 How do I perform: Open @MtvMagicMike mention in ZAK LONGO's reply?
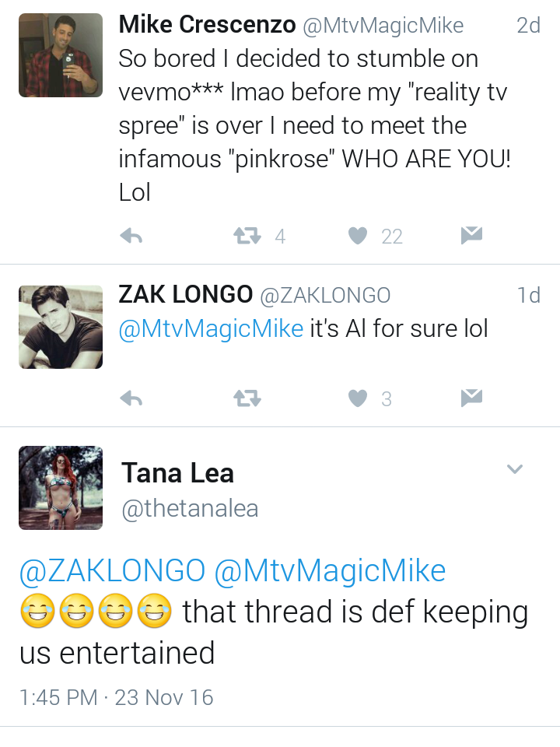211,328
